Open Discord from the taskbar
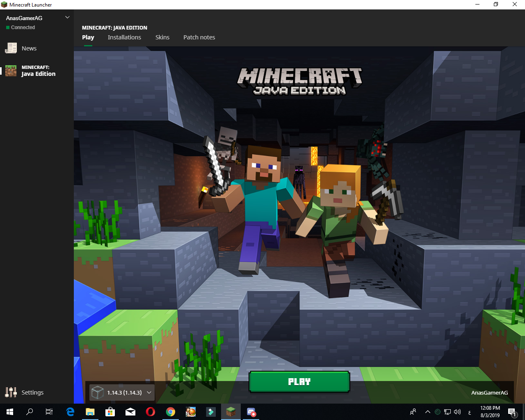 (x=251, y=412)
